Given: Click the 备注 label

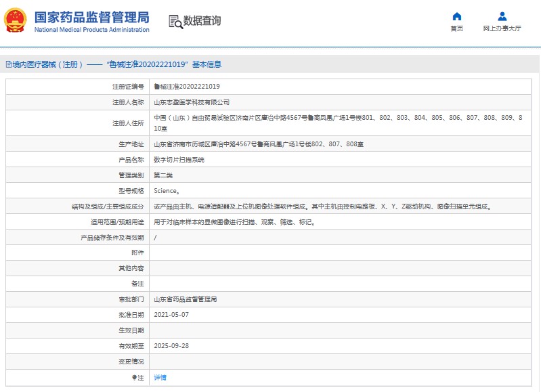Looking at the screenshot, I should coord(137,284).
